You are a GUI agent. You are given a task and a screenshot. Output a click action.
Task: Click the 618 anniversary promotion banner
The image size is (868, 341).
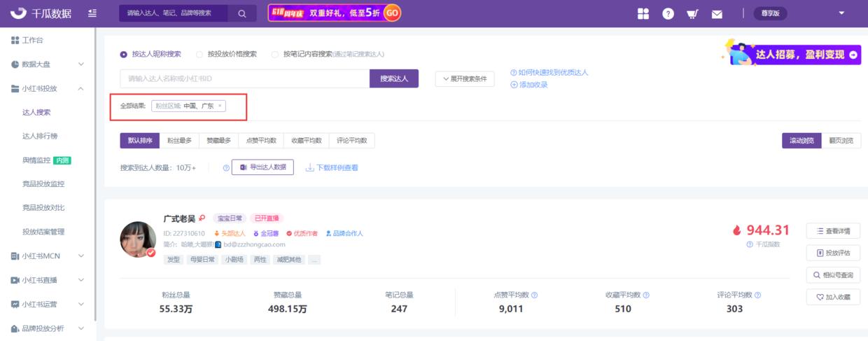[335, 13]
